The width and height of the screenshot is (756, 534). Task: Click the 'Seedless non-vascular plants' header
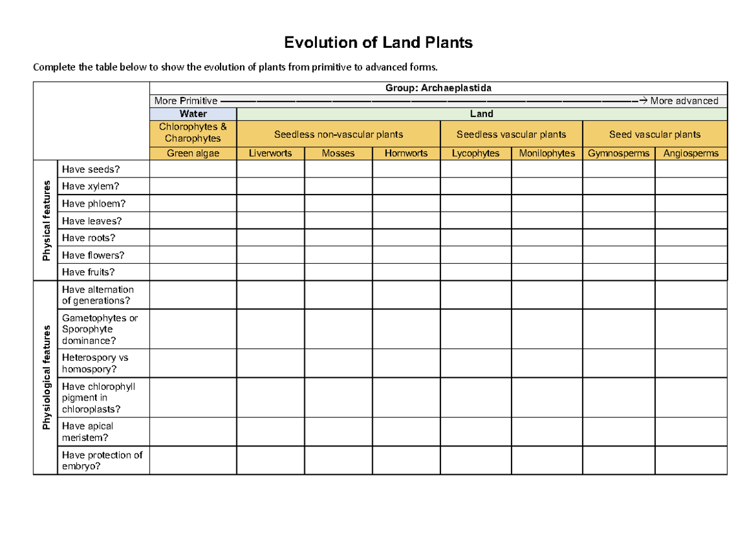coord(339,134)
